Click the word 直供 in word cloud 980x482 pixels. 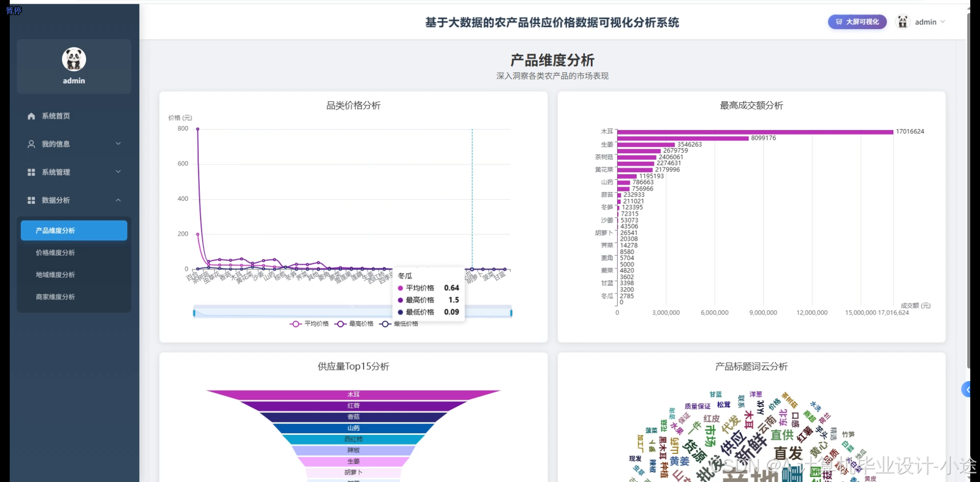click(782, 435)
